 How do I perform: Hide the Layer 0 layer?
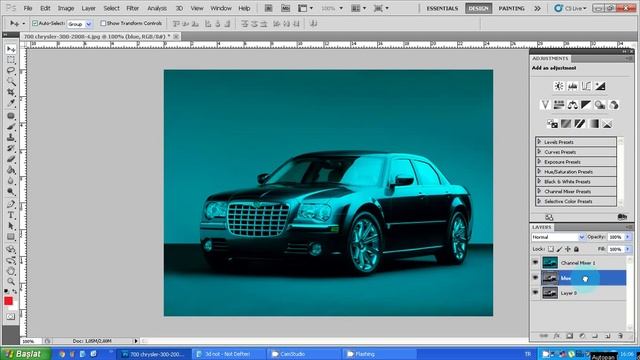pos(536,293)
